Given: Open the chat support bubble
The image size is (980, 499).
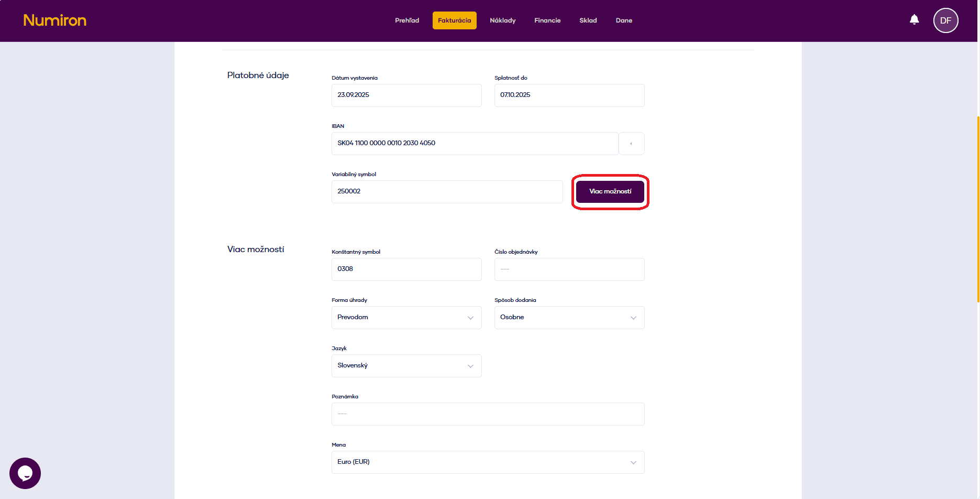Looking at the screenshot, I should click(25, 473).
